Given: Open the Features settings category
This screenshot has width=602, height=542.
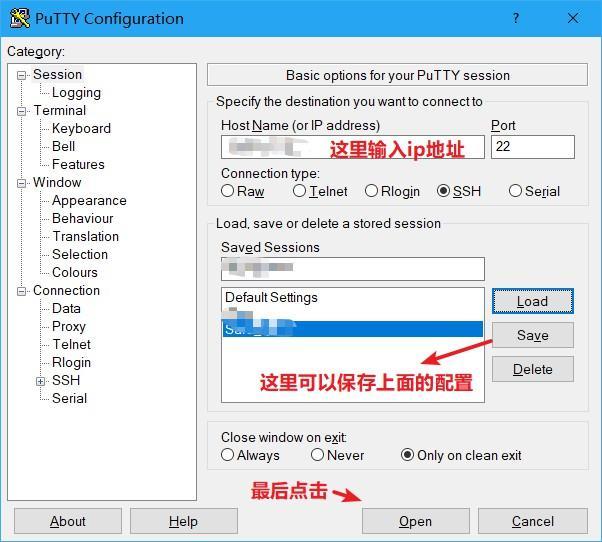Looking at the screenshot, I should click(78, 164).
